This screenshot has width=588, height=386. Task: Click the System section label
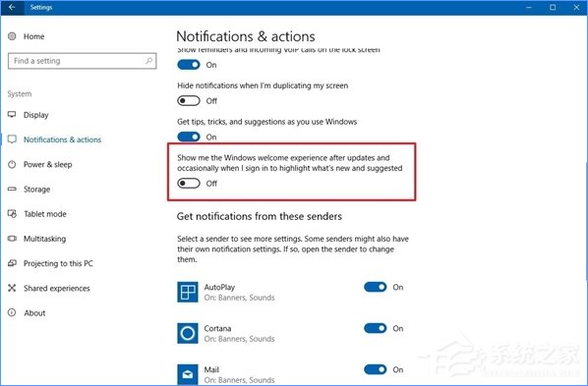[x=20, y=93]
